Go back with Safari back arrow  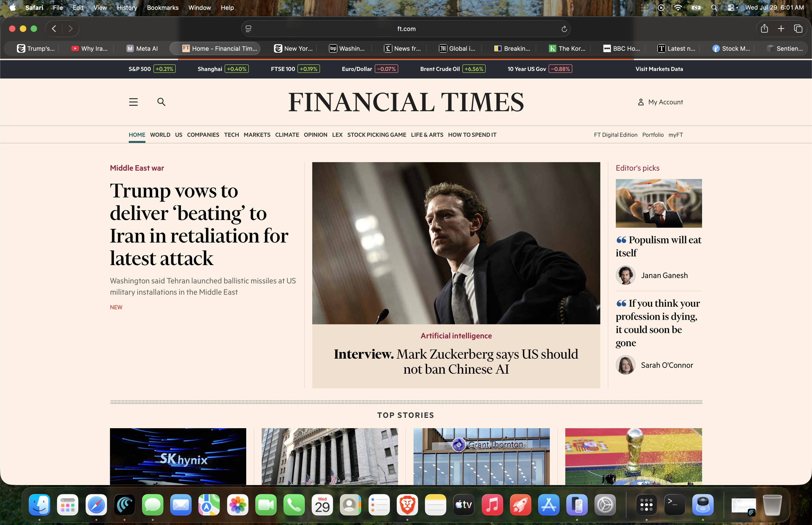point(54,29)
